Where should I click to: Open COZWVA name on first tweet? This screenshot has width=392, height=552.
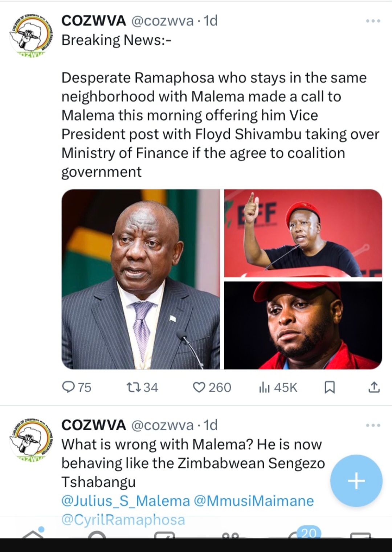(x=94, y=21)
